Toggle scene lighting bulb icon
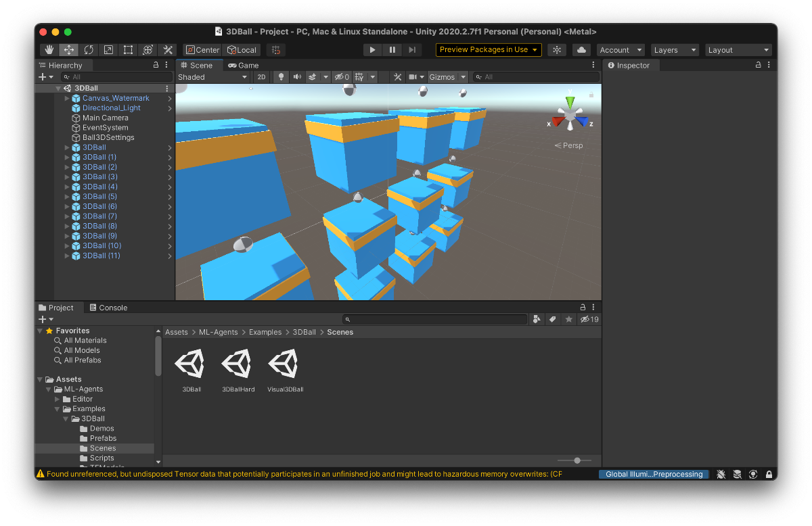Viewport: 812px width, 526px height. [281, 77]
